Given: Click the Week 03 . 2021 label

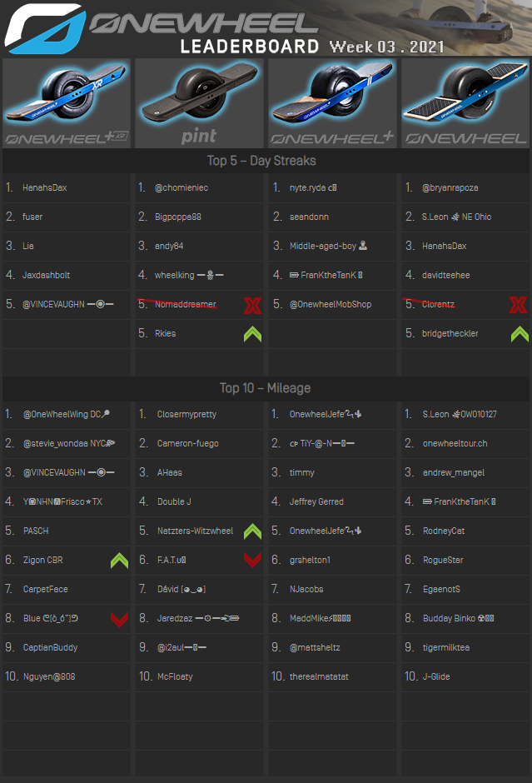Looking at the screenshot, I should 386,47.
